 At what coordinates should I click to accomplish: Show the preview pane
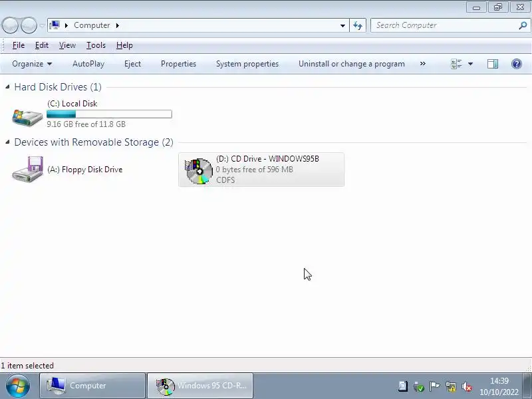[x=493, y=64]
